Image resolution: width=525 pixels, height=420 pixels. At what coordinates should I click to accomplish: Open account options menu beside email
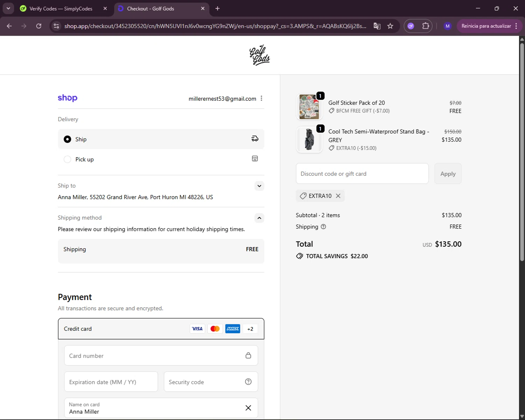point(261,98)
